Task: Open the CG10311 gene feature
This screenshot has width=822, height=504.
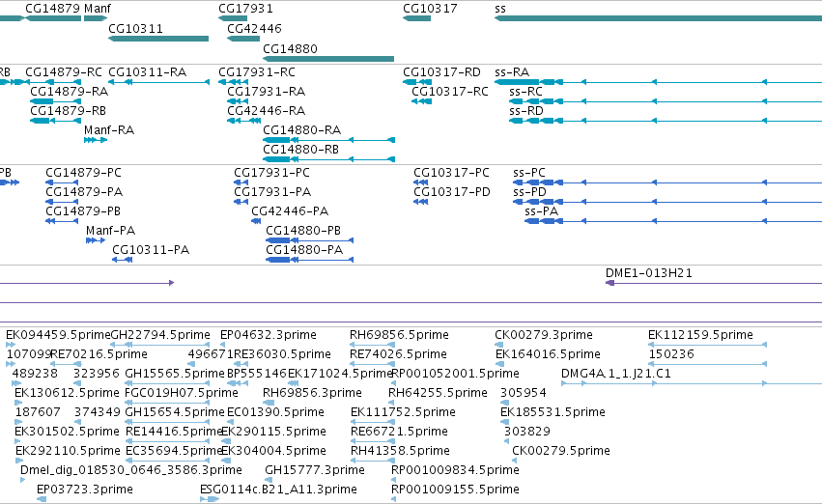Action: 158,39
